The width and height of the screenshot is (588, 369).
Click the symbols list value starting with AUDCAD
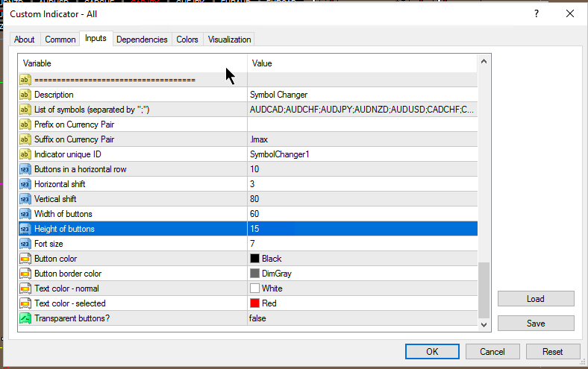[361, 110]
